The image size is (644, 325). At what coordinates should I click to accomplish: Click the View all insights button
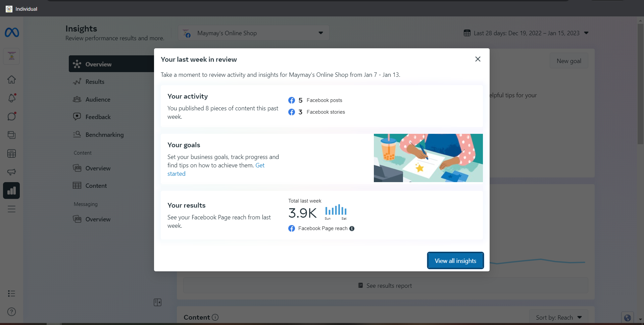(455, 261)
